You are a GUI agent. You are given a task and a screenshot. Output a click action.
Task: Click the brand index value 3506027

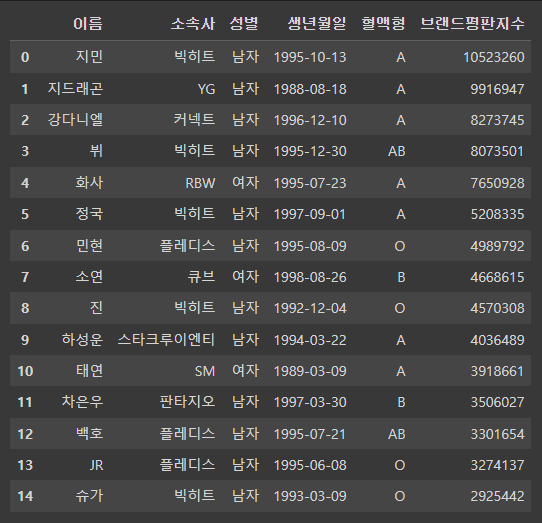click(497, 403)
